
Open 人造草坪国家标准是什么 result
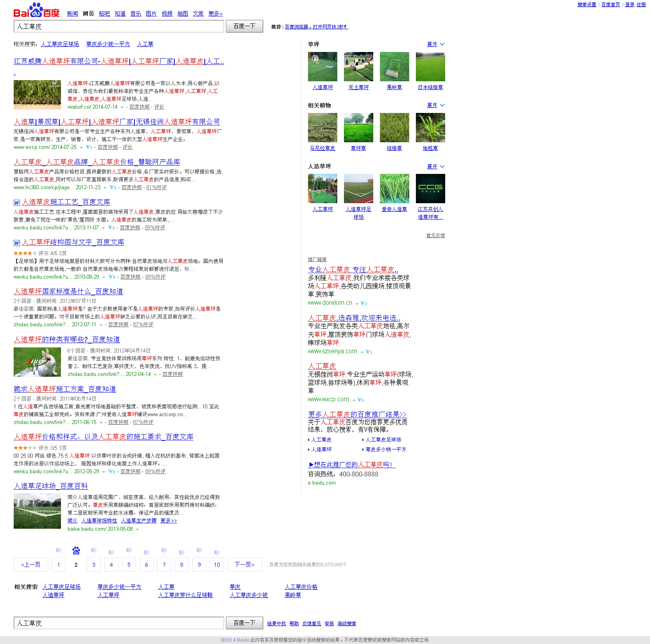click(68, 292)
